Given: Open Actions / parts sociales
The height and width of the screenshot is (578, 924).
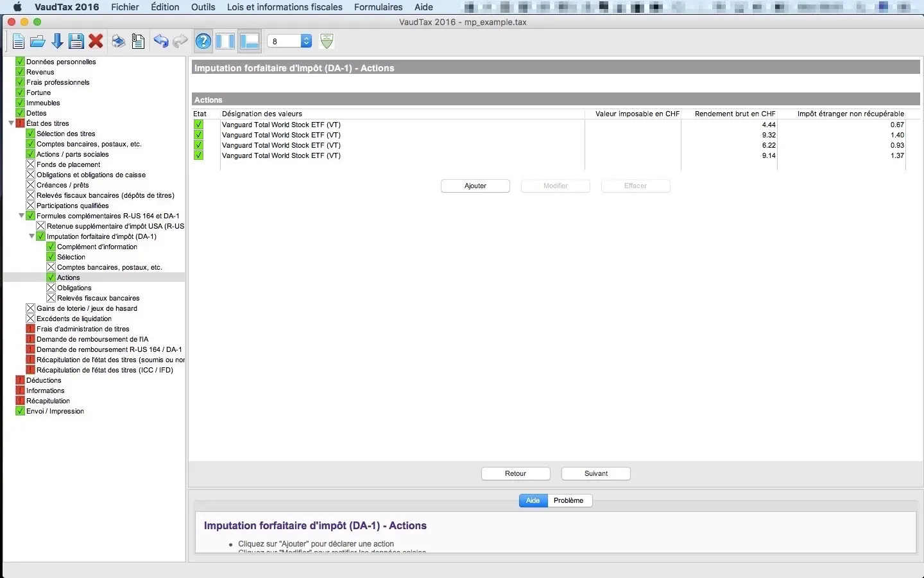Looking at the screenshot, I should click(x=73, y=154).
